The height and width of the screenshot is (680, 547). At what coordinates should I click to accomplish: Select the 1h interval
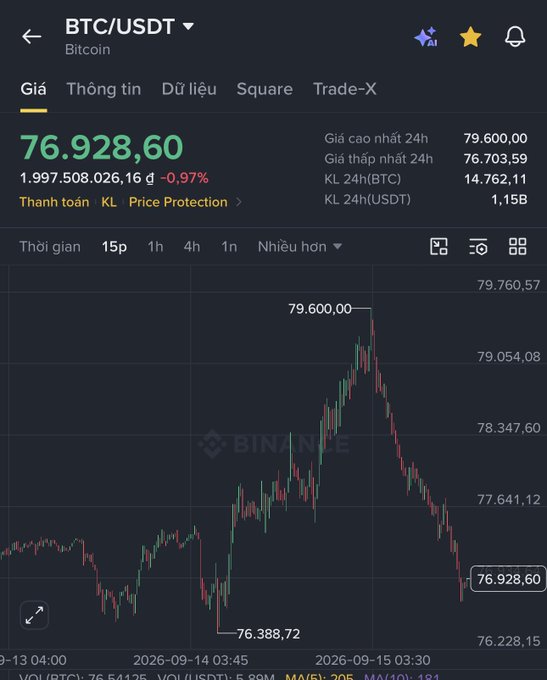click(x=155, y=247)
